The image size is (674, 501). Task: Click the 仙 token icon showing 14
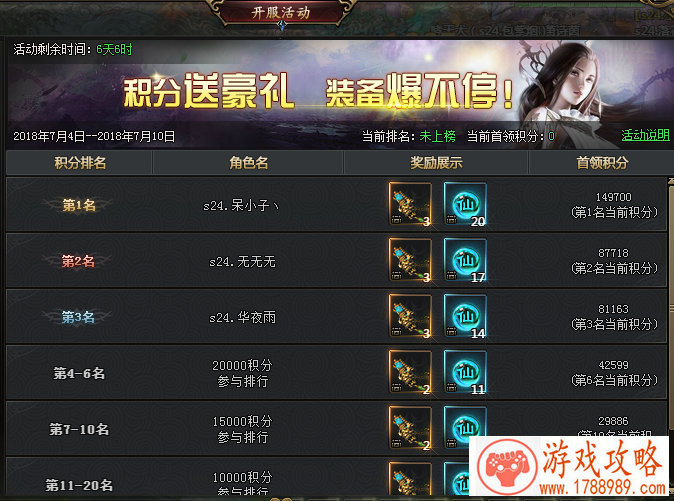click(x=465, y=316)
